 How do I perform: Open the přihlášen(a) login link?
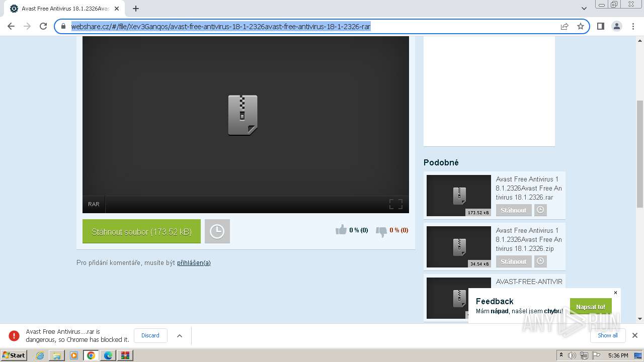click(x=194, y=262)
